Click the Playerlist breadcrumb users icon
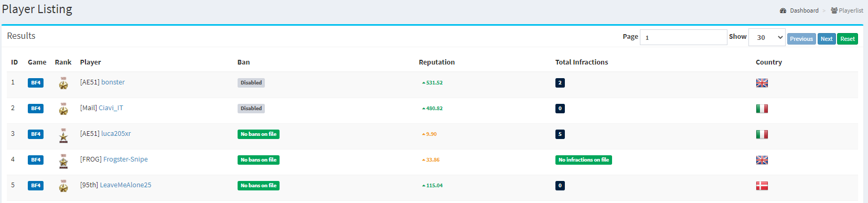 [x=834, y=10]
